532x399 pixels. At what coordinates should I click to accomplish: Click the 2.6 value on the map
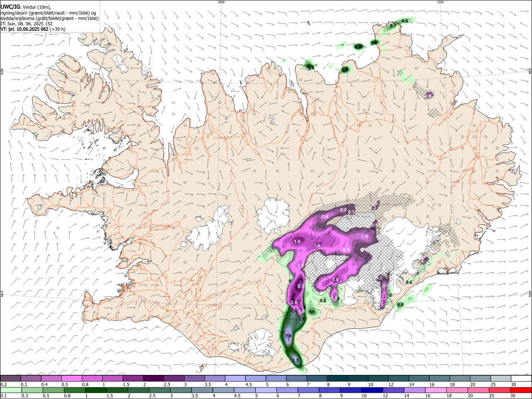coord(294,302)
